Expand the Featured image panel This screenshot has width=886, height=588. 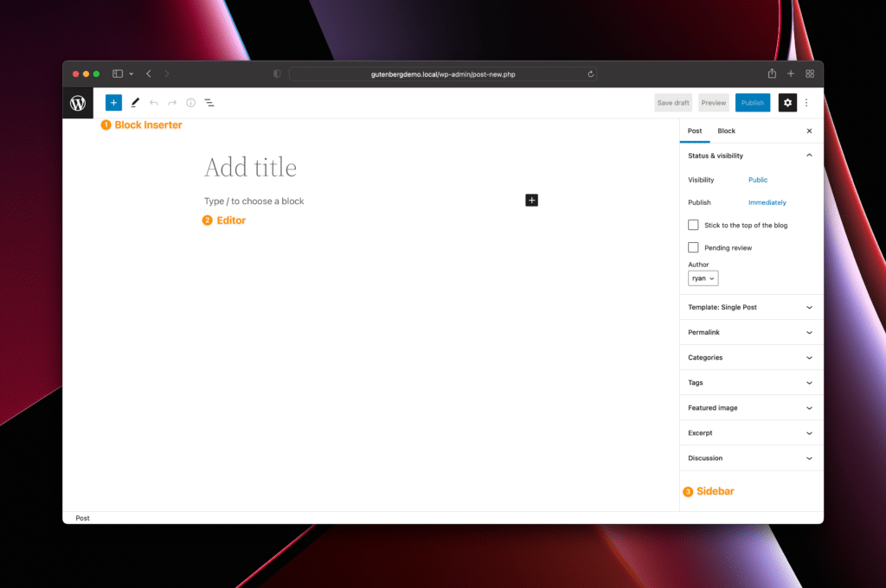750,408
